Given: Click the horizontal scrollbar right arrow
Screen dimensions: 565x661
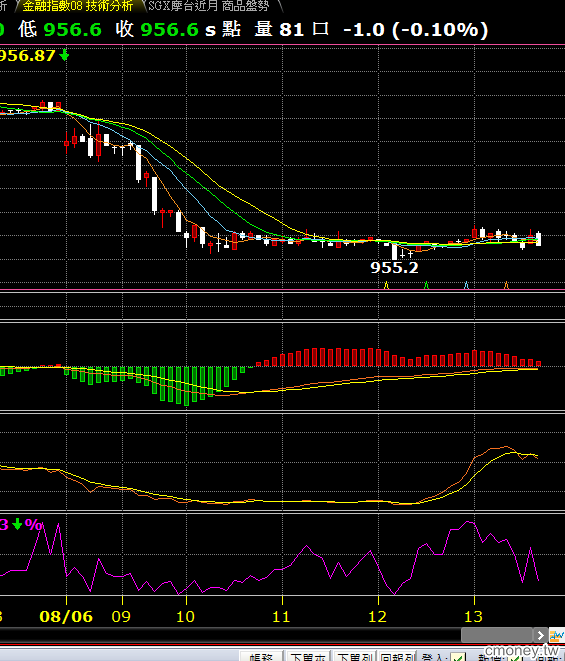Looking at the screenshot, I should [x=540, y=635].
